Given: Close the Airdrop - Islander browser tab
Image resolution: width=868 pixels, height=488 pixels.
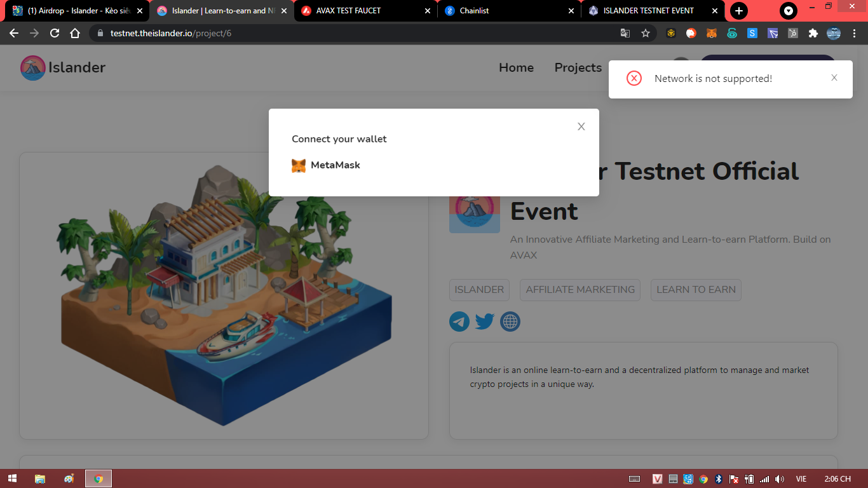Looking at the screenshot, I should click(140, 11).
